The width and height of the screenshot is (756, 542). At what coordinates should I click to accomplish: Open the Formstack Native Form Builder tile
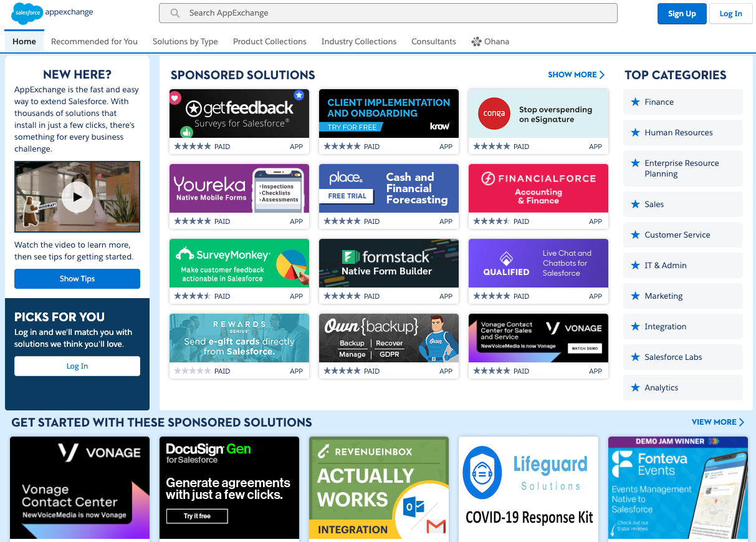[x=389, y=271]
